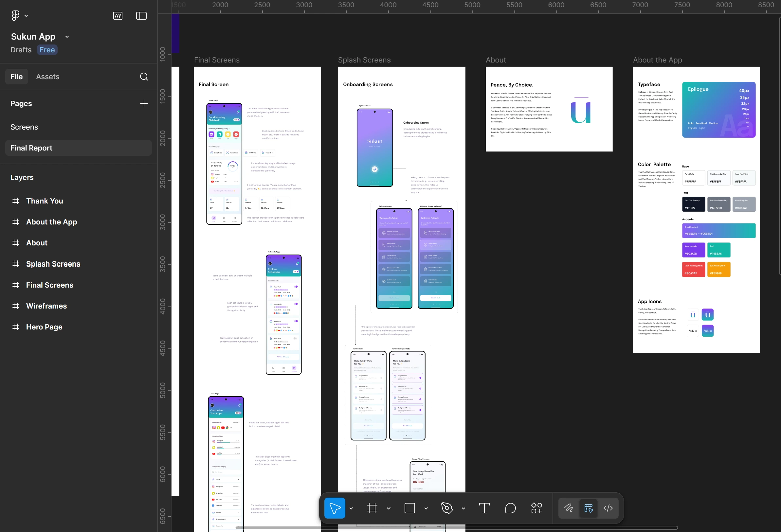Select the Comment tool
The image size is (781, 532).
[510, 508]
